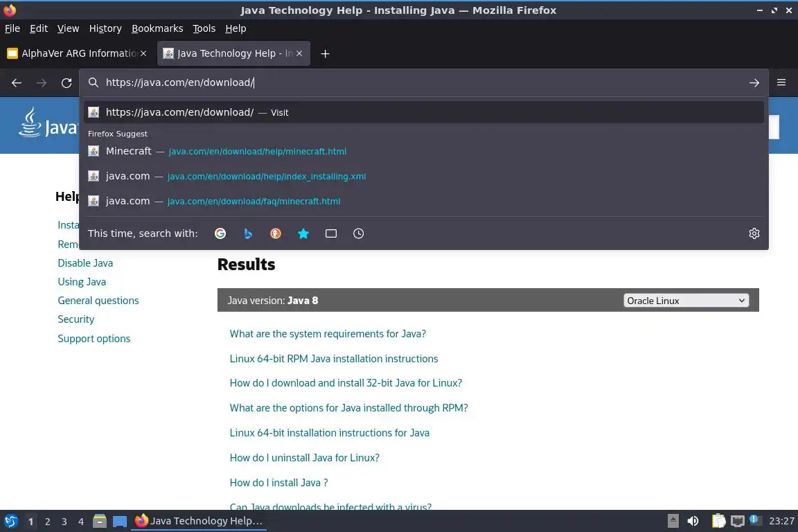Search in open Tabs icon

pos(331,233)
